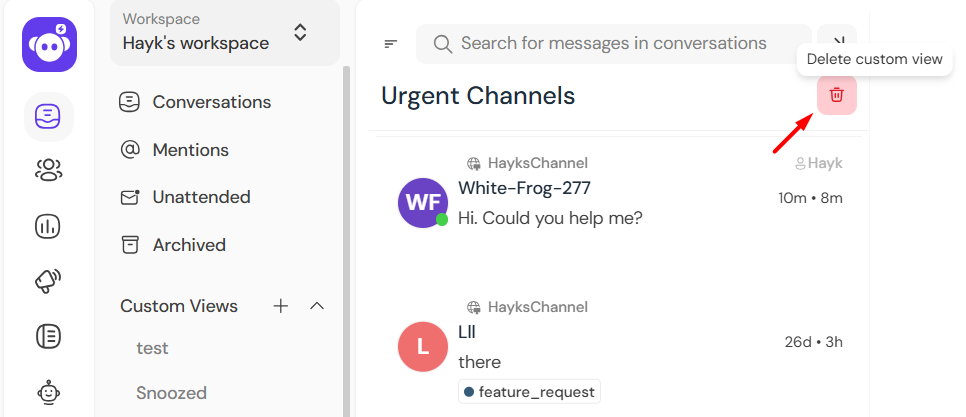Open the sort and filter icon beside search

(x=391, y=44)
